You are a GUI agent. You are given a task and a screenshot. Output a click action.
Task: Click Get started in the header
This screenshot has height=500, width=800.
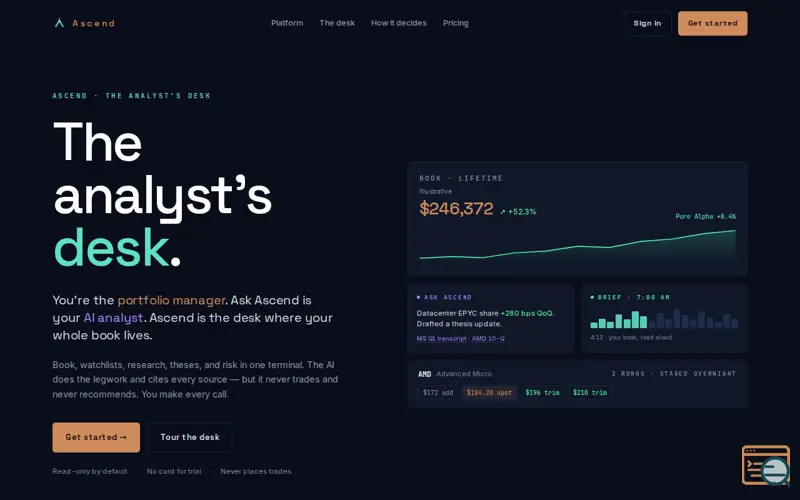point(712,23)
